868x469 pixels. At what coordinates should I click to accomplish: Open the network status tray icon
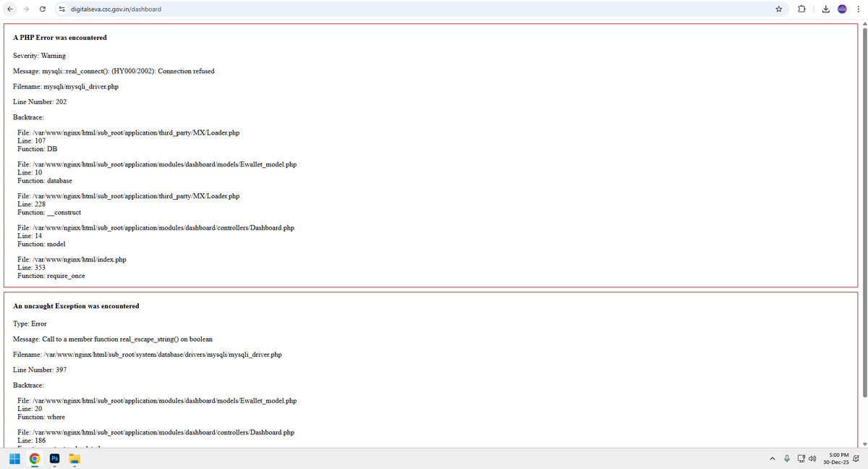[801, 459]
